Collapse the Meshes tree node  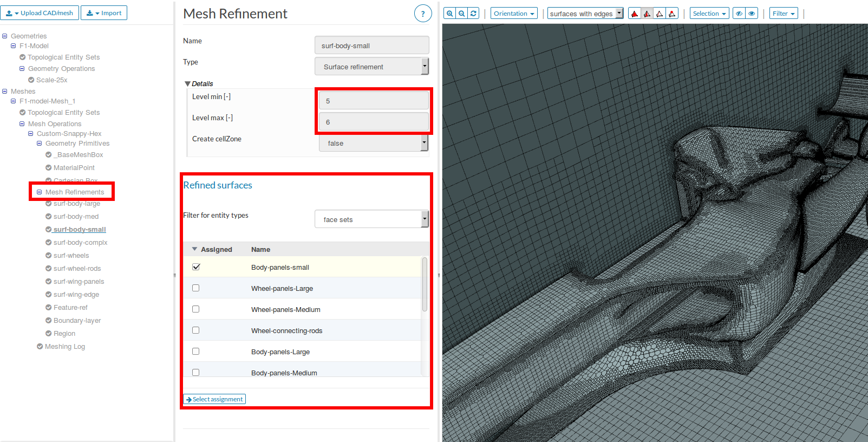tap(5, 92)
